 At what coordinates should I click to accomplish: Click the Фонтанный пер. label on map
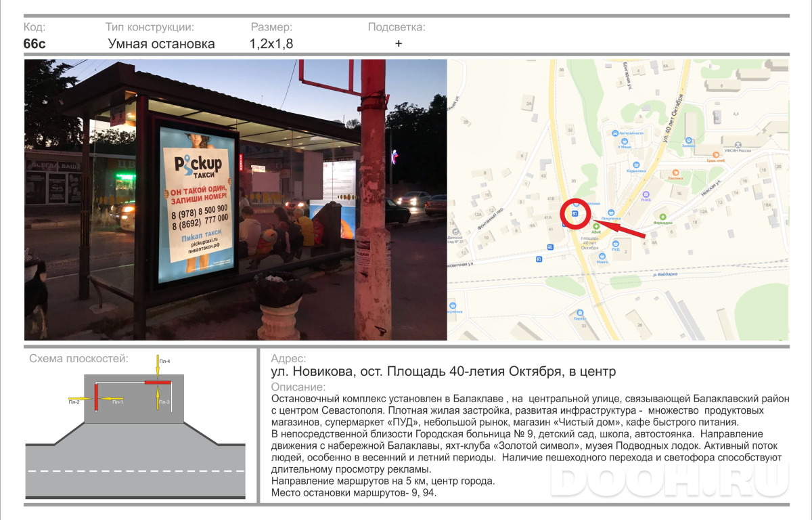(491, 219)
